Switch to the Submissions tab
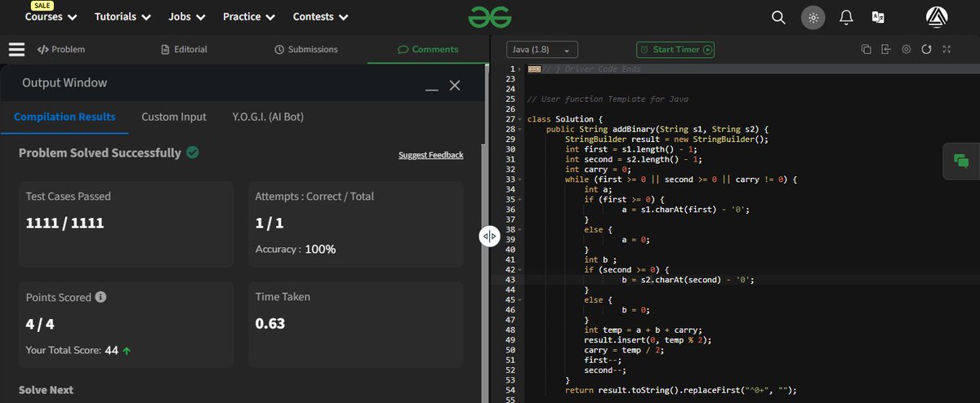This screenshot has width=980, height=403. click(x=306, y=50)
